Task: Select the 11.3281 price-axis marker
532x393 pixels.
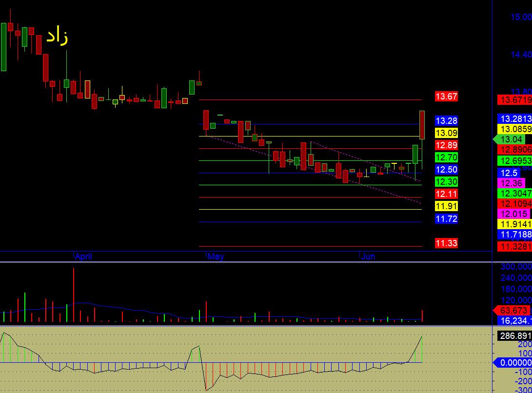Action: click(514, 246)
